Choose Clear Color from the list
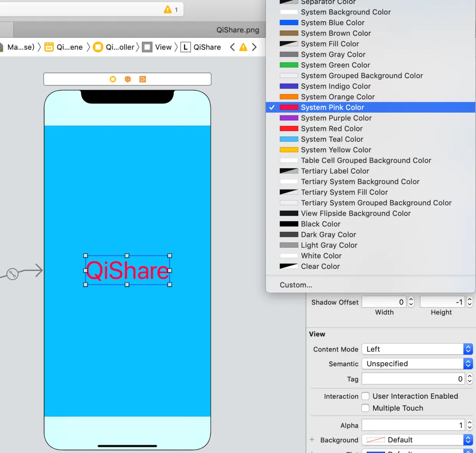This screenshot has width=476, height=453. (x=371, y=267)
